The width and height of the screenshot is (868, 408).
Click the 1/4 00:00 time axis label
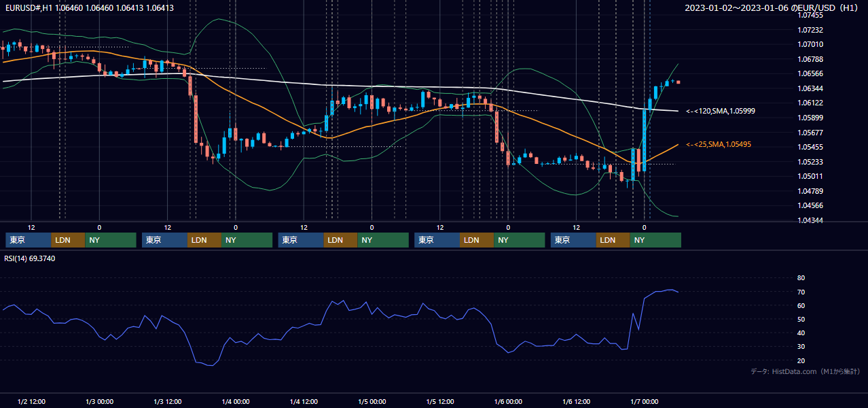[x=236, y=401]
